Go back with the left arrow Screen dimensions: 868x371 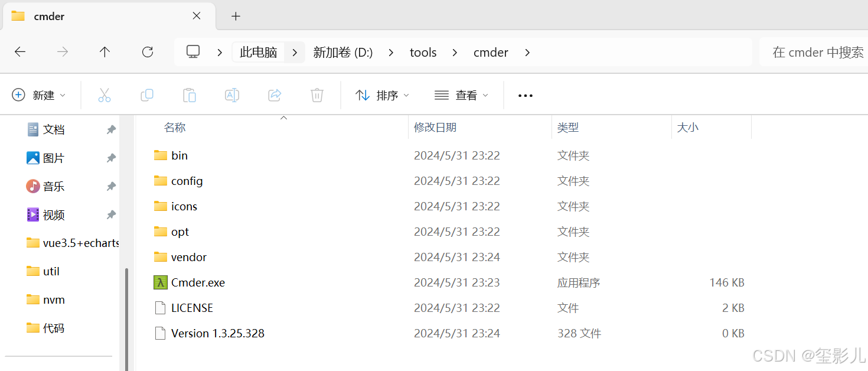click(20, 52)
